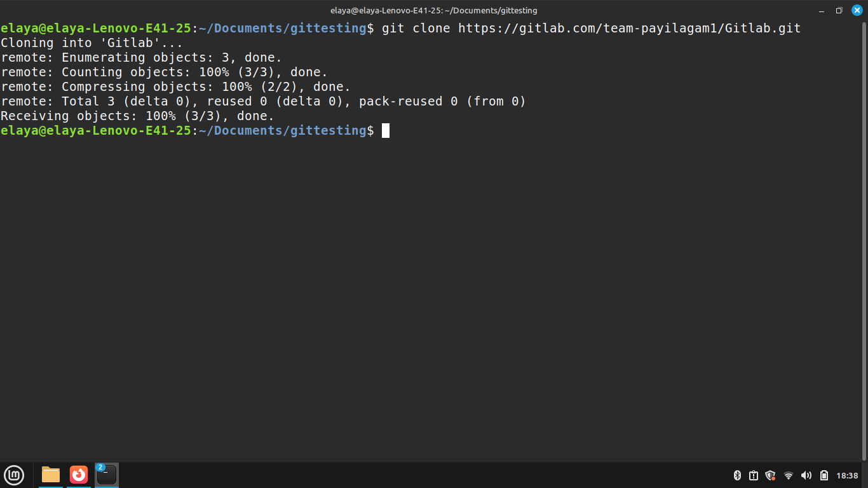Check battery status in the tray
This screenshot has width=868, height=488.
824,475
